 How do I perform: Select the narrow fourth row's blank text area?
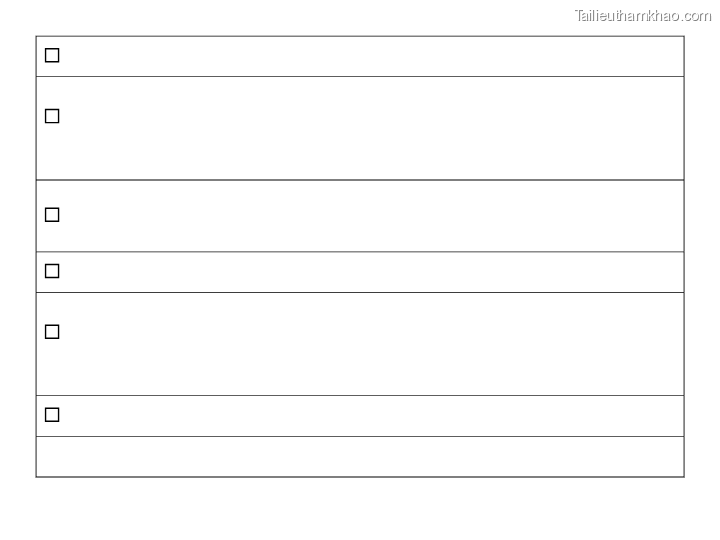[370, 272]
